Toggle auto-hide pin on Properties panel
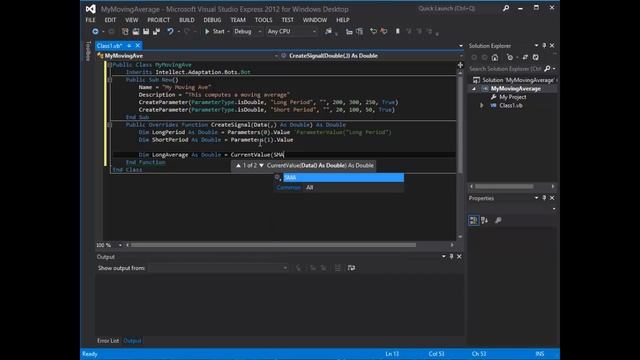 [544, 198]
